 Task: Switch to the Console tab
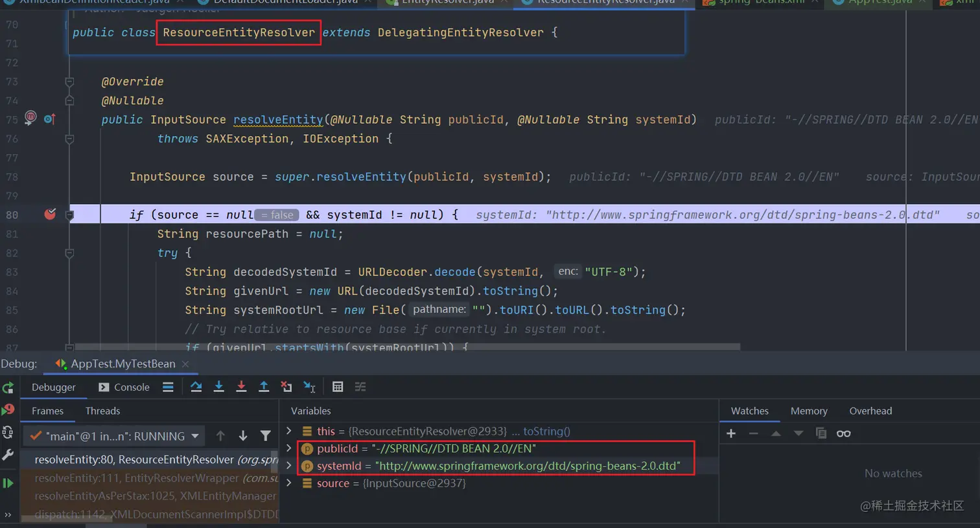[x=124, y=387]
